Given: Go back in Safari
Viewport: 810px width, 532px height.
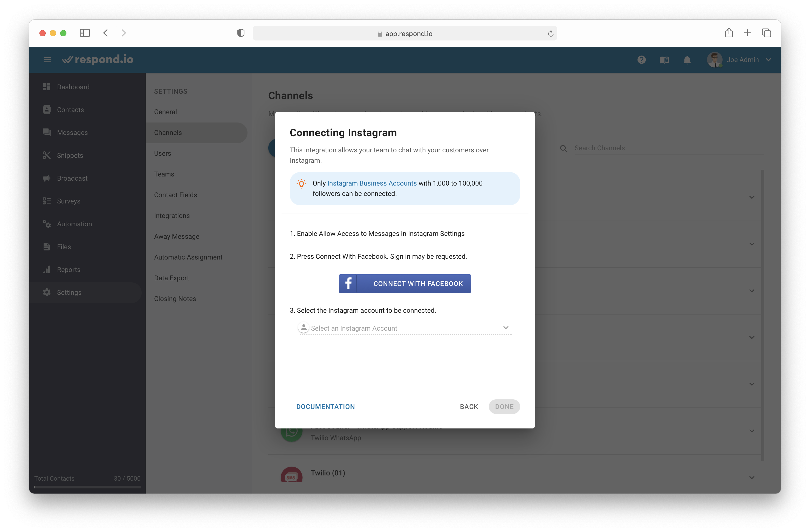Looking at the screenshot, I should point(106,33).
